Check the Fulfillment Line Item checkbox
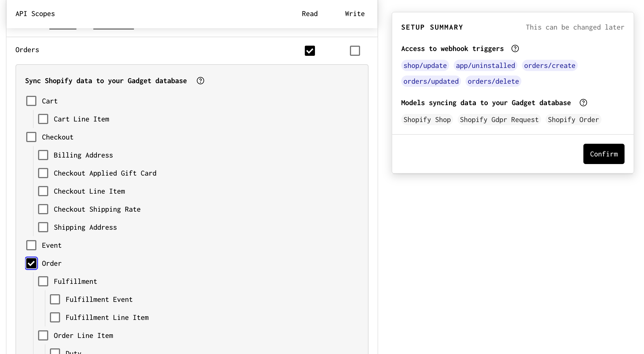Viewport: 644px width, 354px height. [x=55, y=317]
